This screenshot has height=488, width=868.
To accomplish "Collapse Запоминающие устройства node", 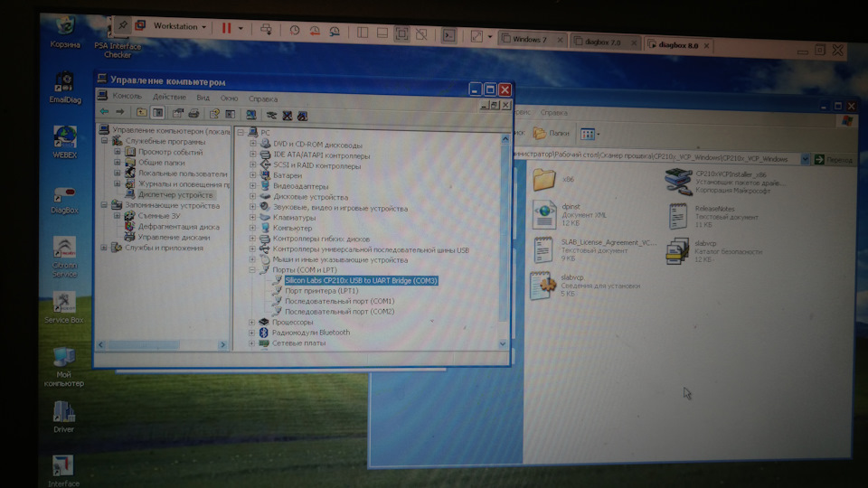I will [x=104, y=205].
